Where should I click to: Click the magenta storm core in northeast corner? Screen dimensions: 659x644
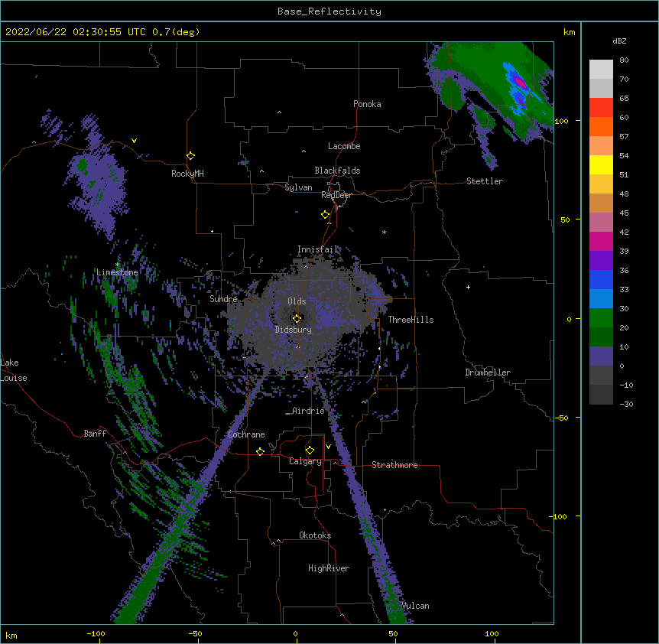pos(521,82)
